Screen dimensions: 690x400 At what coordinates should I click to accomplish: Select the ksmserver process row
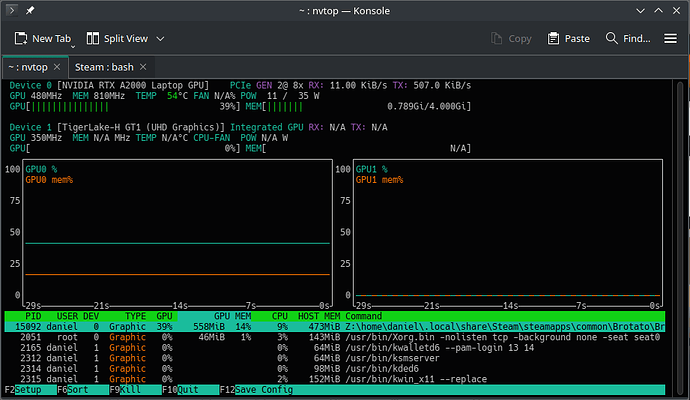click(x=334, y=358)
